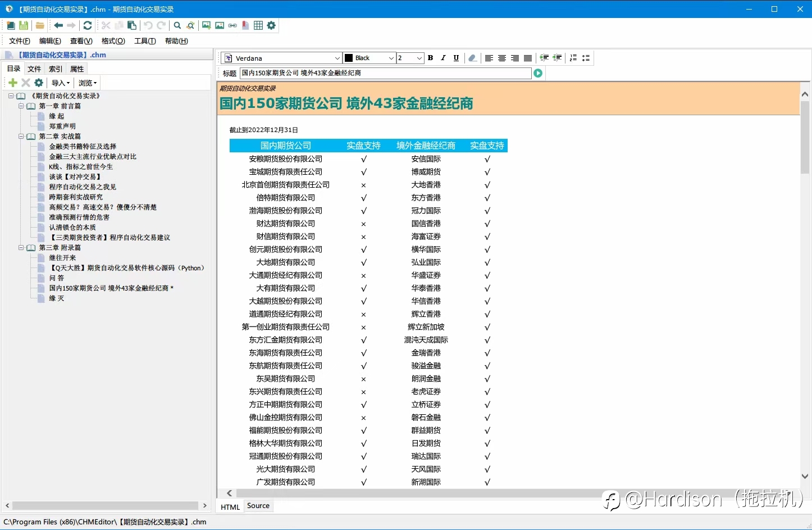Save the project with the green disk icon
This screenshot has width=812, height=530.
[x=24, y=25]
